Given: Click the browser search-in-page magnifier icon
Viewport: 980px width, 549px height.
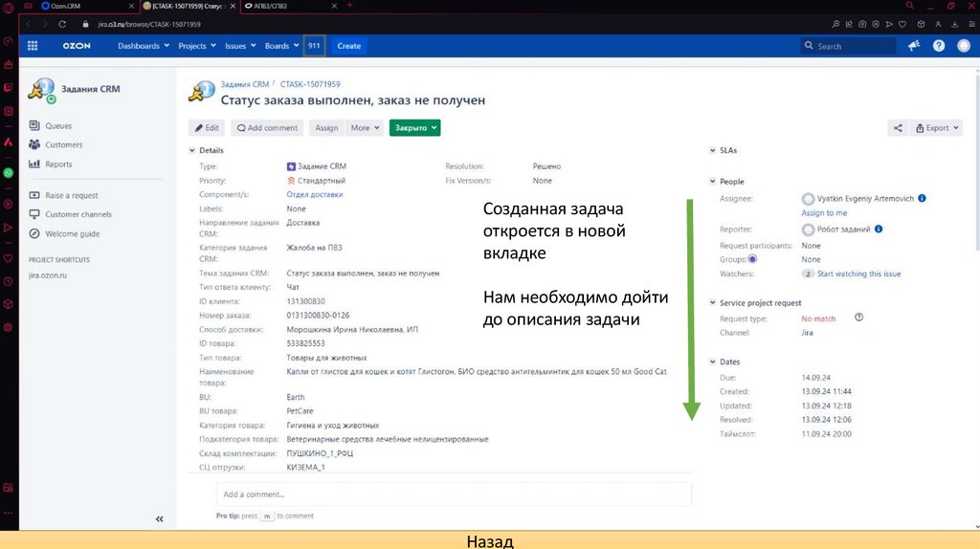Looking at the screenshot, I should point(835,24).
